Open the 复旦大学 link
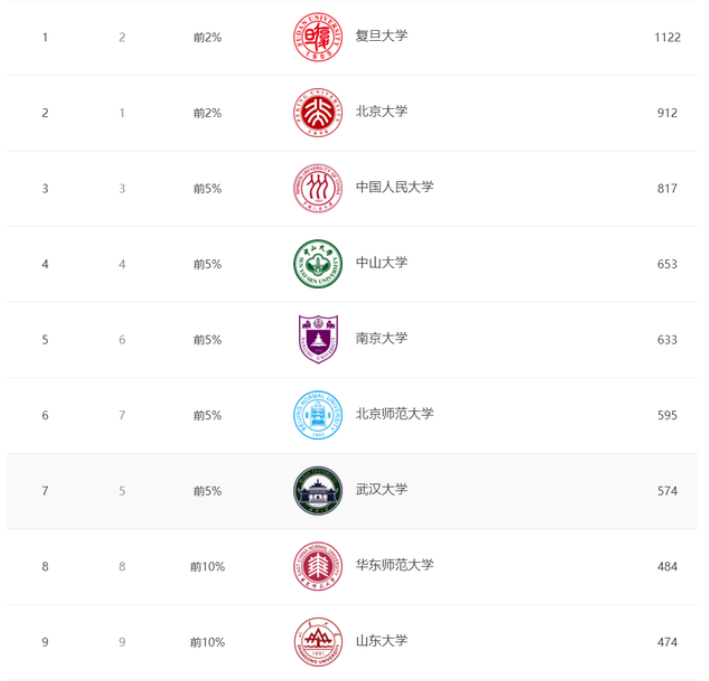This screenshot has height=681, width=709. coord(381,36)
